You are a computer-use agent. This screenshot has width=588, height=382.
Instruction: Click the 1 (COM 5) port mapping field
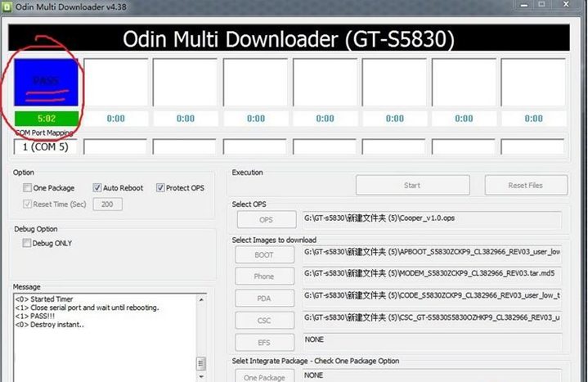click(45, 146)
